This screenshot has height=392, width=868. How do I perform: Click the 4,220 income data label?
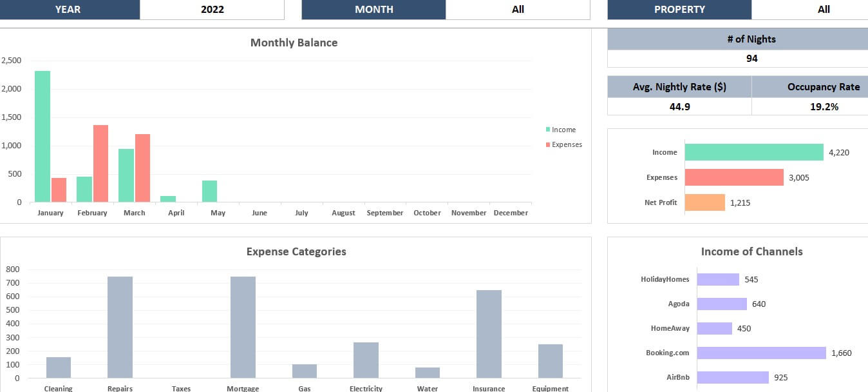tap(839, 152)
